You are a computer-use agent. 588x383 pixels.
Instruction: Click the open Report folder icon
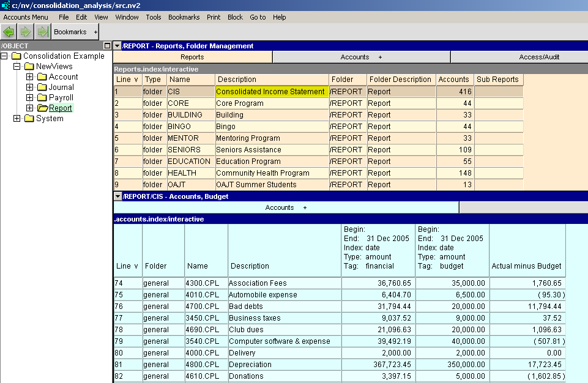42,108
